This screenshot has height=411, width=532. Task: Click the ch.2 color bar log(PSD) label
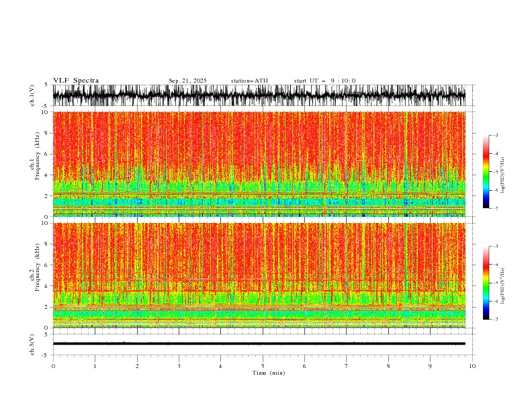(x=502, y=286)
